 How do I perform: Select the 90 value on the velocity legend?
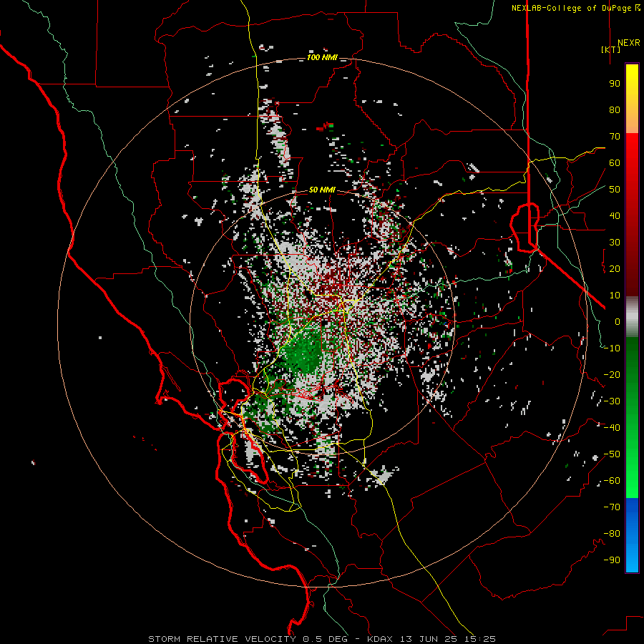[x=615, y=84]
